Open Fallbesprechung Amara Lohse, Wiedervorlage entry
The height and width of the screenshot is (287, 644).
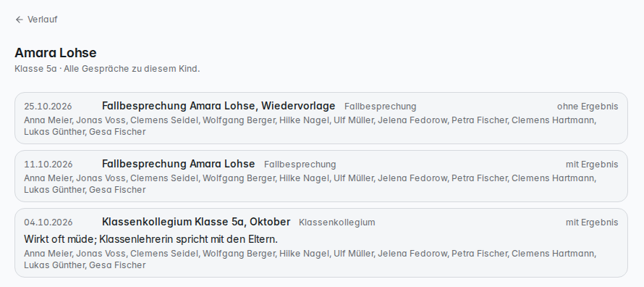tap(321, 118)
